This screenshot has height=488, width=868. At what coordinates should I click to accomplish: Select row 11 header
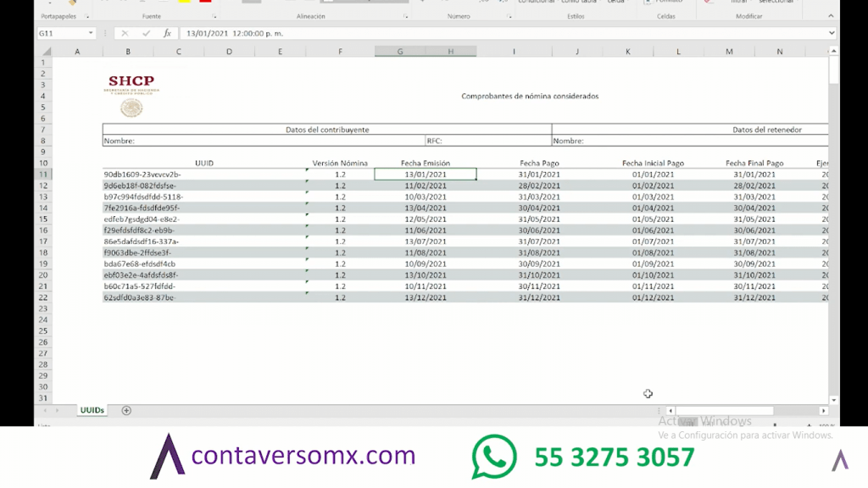(43, 175)
